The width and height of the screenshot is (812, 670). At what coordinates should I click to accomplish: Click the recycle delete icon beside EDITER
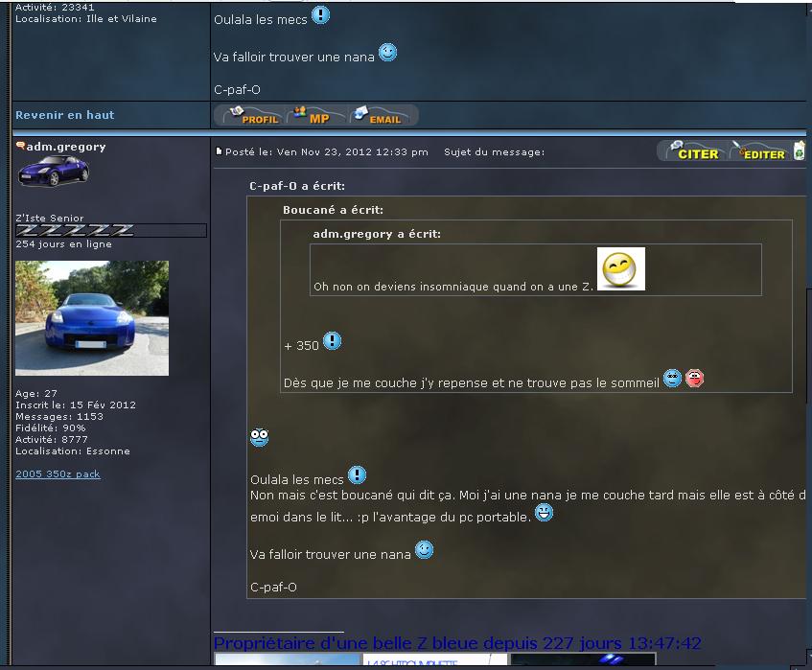pyautogui.click(x=799, y=151)
